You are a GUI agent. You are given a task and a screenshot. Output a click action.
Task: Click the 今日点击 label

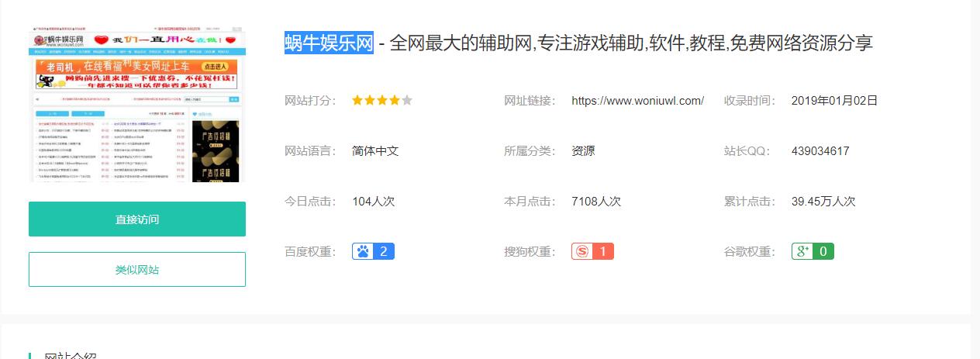pyautogui.click(x=311, y=202)
